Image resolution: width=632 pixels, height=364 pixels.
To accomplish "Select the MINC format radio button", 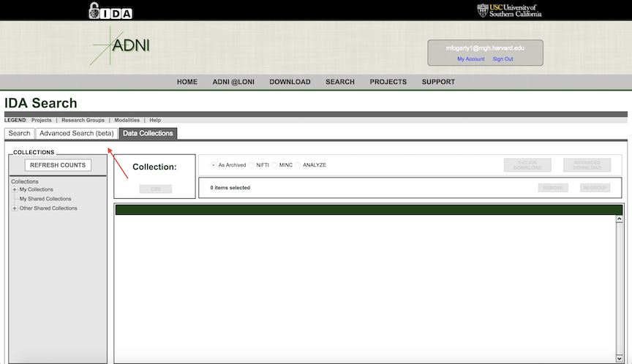I will (x=275, y=165).
